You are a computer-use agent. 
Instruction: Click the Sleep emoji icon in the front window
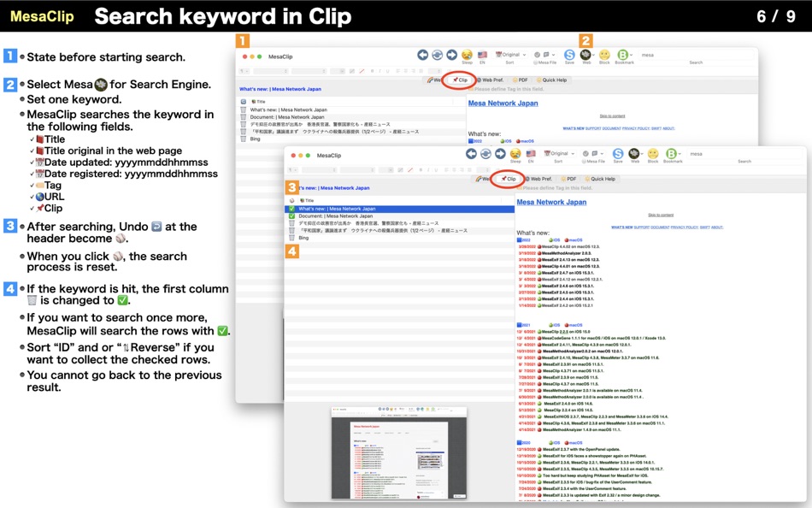click(x=515, y=153)
